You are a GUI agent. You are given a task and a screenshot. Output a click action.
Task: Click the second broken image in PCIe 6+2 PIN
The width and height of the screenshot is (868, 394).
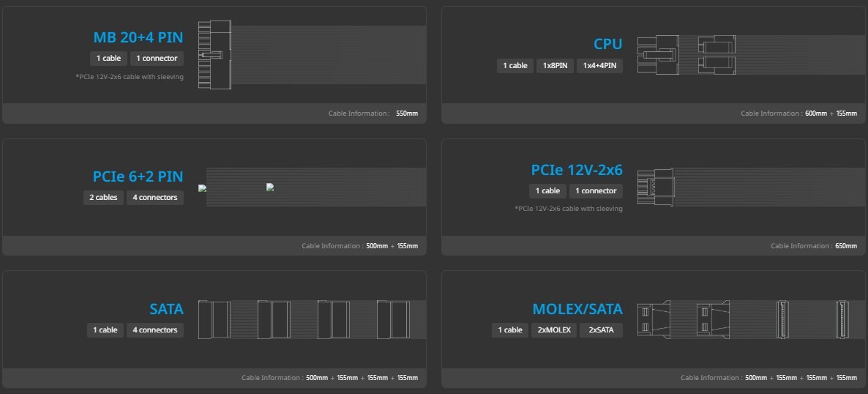(x=270, y=187)
